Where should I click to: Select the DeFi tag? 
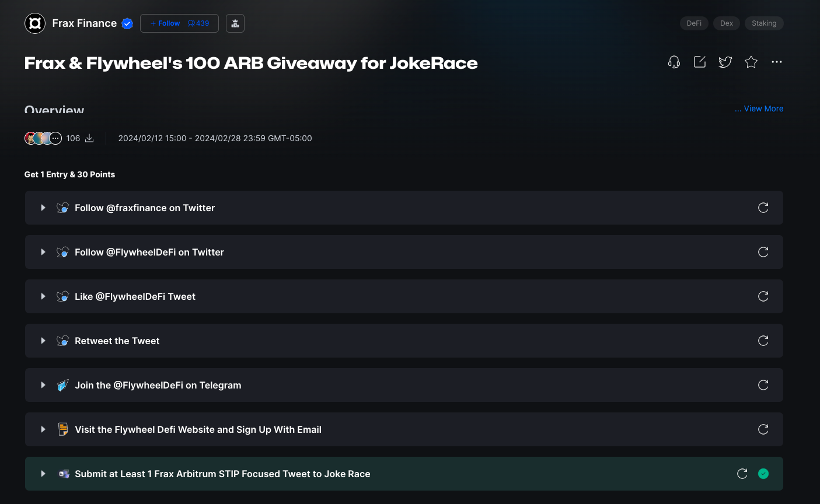coord(694,23)
